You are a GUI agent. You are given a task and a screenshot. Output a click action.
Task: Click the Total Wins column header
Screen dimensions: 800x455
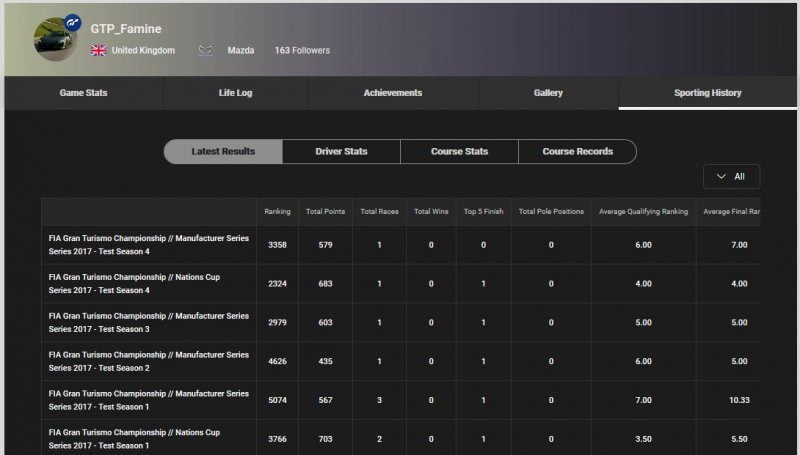(431, 211)
